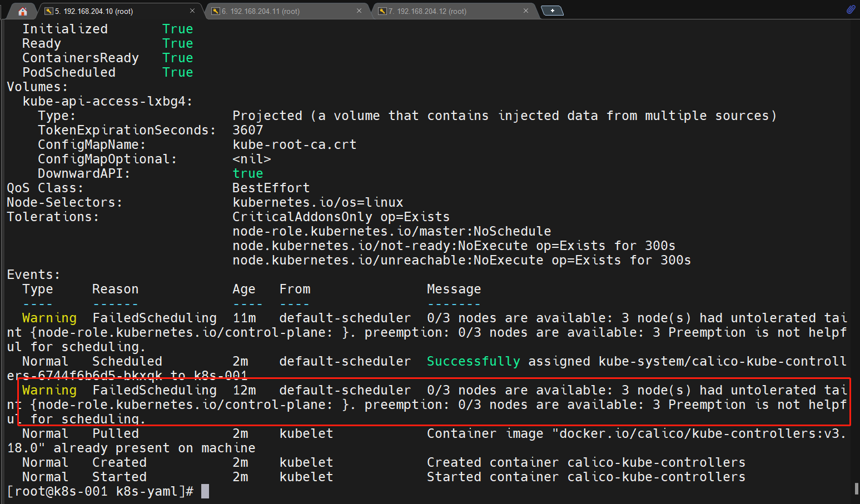860x504 pixels.
Task: Close the 192.168.204.10 session tab
Action: tap(192, 11)
